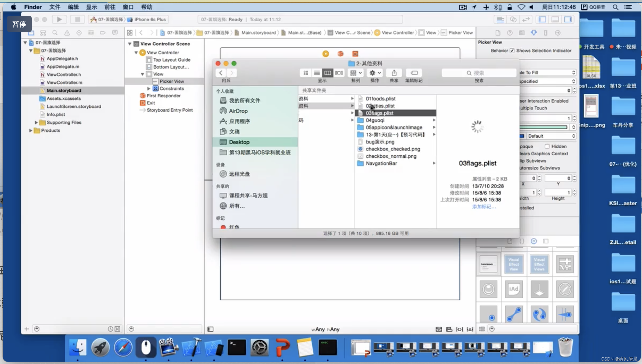Click 添加标记 link in file preview panel
The width and height of the screenshot is (642, 364).
(x=484, y=206)
